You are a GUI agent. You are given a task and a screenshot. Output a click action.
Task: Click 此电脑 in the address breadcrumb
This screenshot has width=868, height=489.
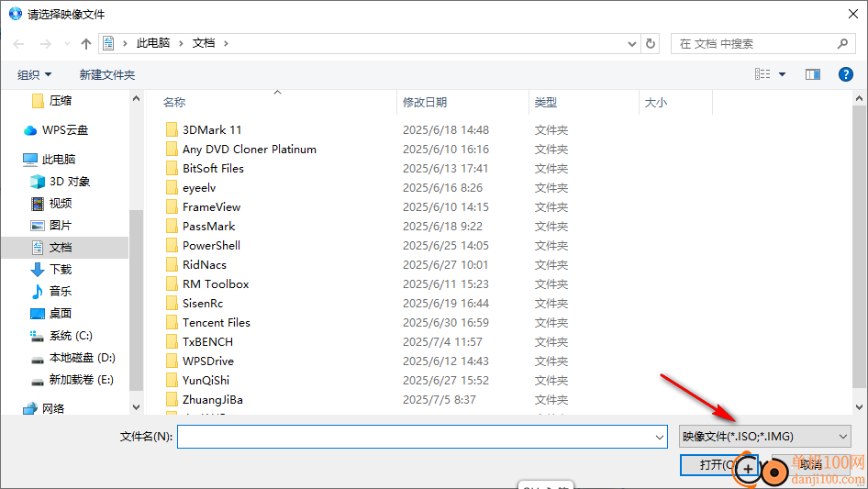153,43
